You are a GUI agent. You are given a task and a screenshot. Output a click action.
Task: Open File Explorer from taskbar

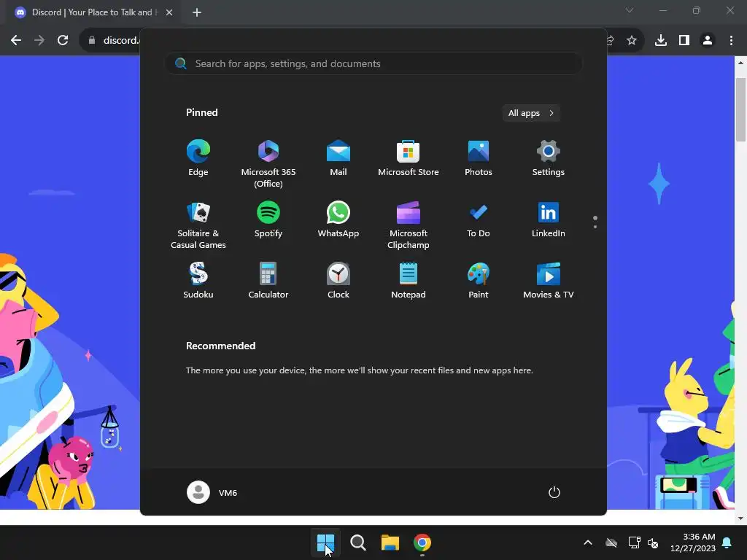(x=390, y=542)
